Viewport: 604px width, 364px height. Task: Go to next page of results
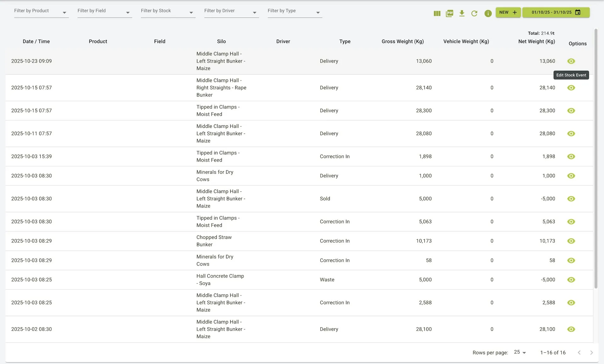(591, 353)
